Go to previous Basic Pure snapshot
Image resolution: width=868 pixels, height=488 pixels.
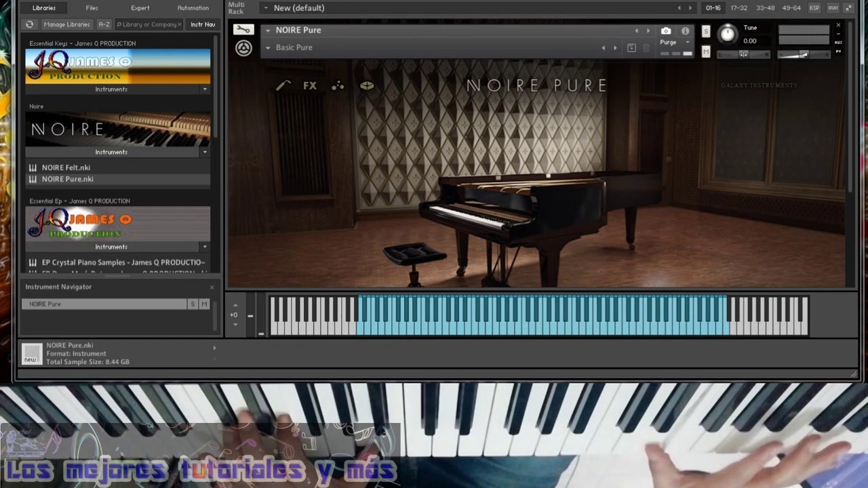tap(604, 47)
